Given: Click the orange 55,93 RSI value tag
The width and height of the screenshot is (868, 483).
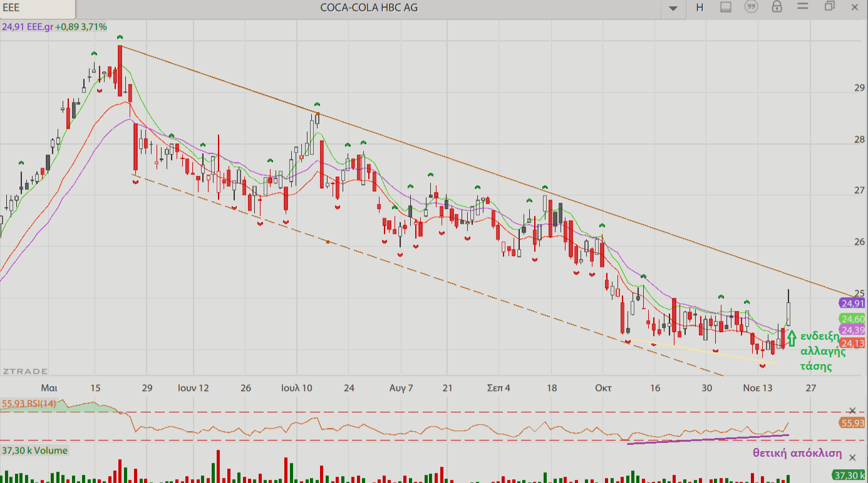Looking at the screenshot, I should [852, 424].
